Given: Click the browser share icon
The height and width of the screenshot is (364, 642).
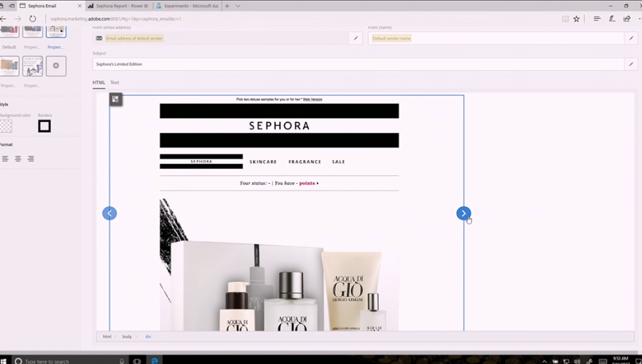Looking at the screenshot, I should pos(627,19).
